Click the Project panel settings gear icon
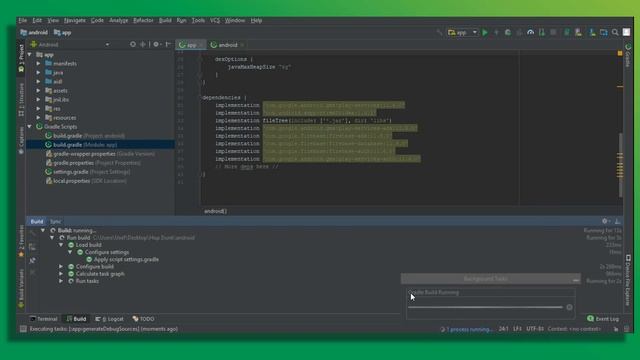Screen dimensions: 640x360 pyautogui.click(x=156, y=44)
